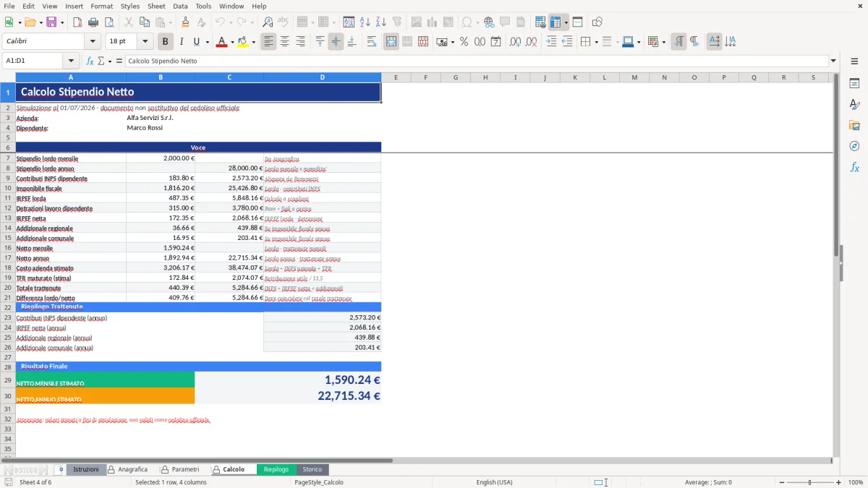Toggle Italic formatting

click(x=181, y=42)
